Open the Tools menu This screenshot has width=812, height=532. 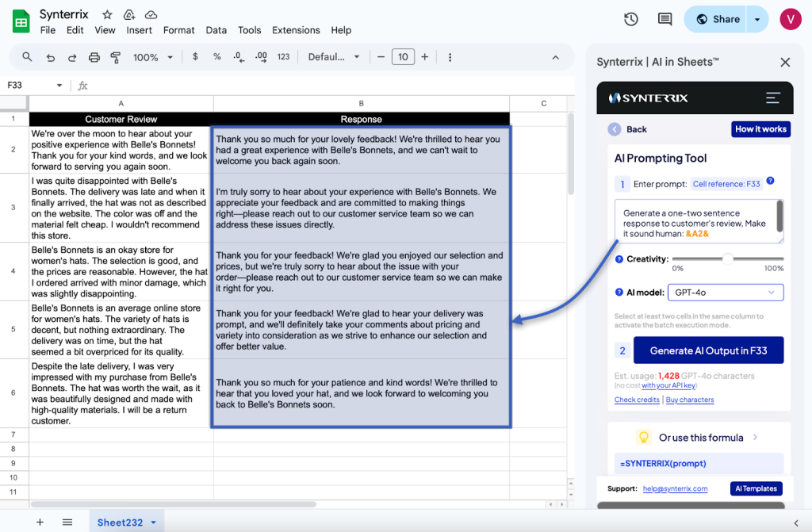(249, 30)
